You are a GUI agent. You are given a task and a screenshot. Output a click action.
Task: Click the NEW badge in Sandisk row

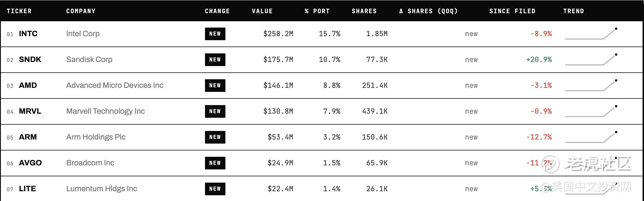point(215,60)
